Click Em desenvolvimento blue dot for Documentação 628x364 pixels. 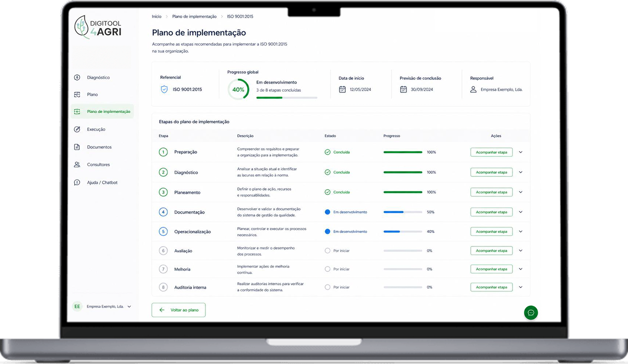tap(328, 212)
